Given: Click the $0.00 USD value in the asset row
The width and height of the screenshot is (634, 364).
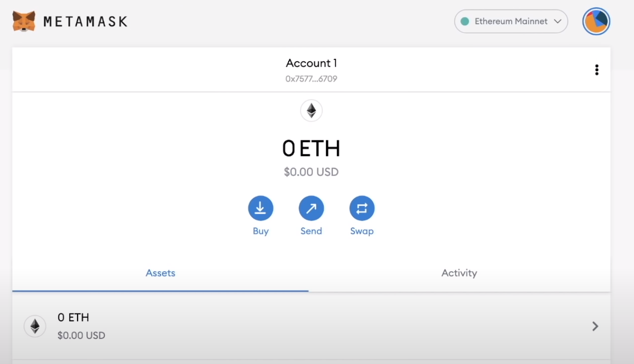Looking at the screenshot, I should click(81, 335).
